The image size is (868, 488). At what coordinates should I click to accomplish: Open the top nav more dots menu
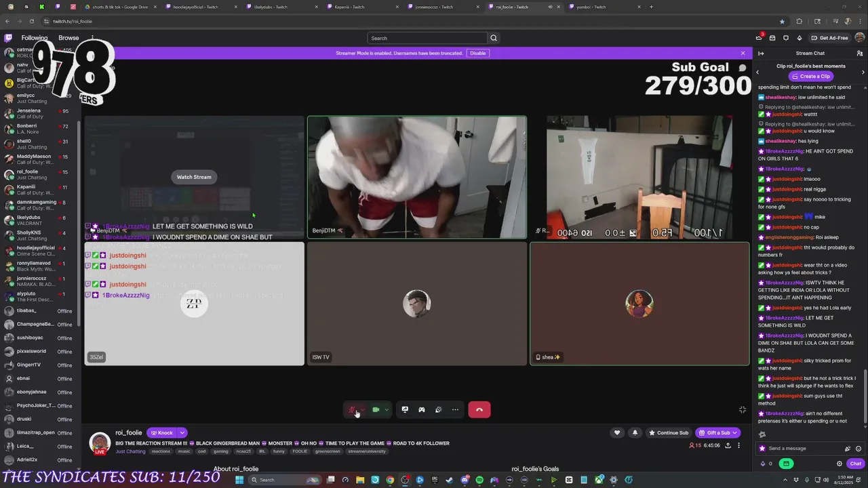[92, 38]
